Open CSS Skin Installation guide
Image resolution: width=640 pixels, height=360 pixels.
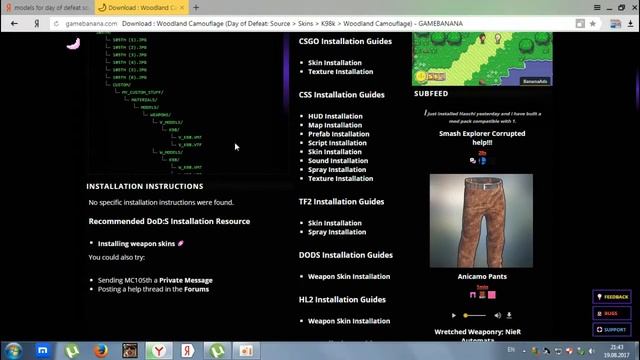335,152
